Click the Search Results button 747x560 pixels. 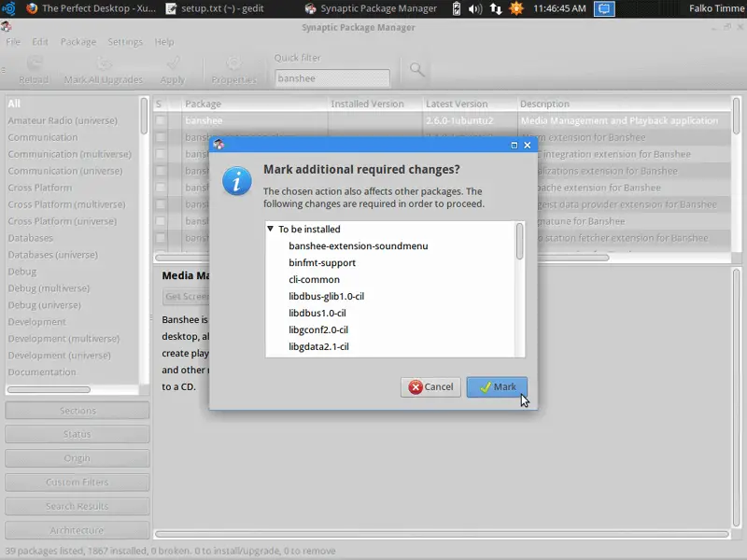[x=78, y=506]
